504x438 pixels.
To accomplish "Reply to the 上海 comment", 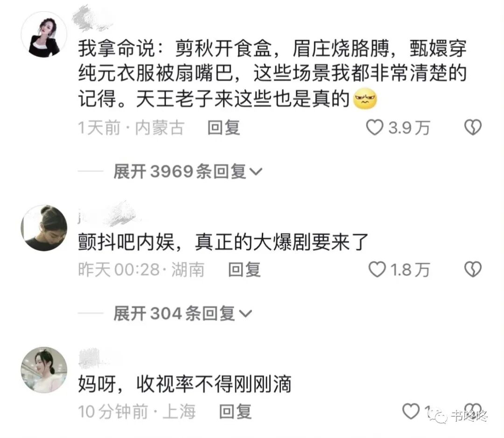I will coord(235,411).
